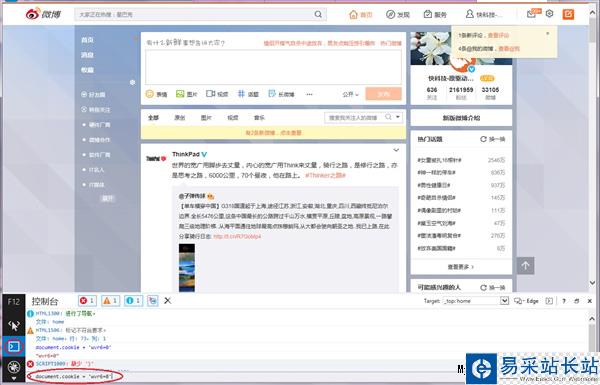
Task: Open the debugger bug icon in F12 sidebar
Action: point(14,367)
